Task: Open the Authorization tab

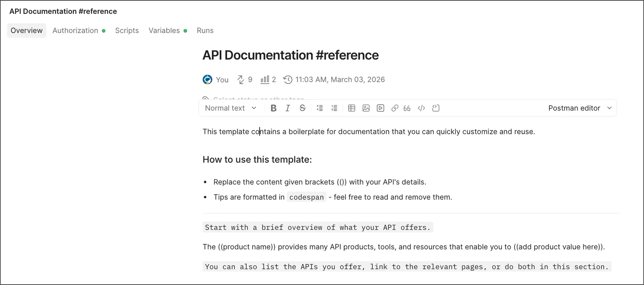Action: point(79,31)
